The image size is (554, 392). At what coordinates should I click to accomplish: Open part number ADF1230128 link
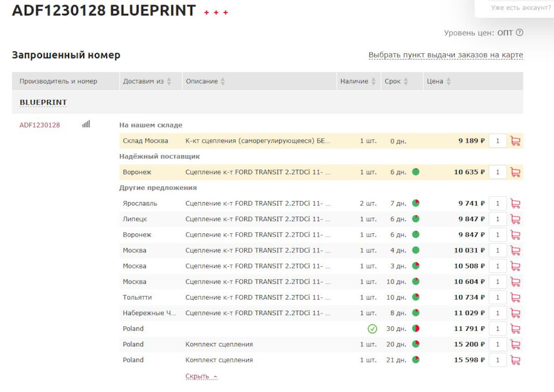(40, 125)
